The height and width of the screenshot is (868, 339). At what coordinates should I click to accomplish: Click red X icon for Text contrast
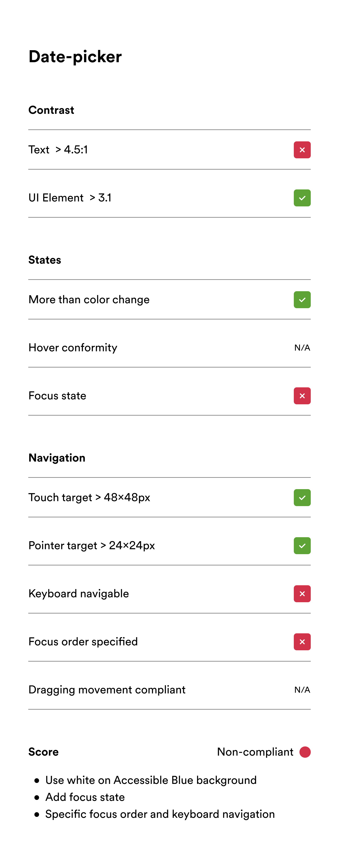pyautogui.click(x=302, y=150)
